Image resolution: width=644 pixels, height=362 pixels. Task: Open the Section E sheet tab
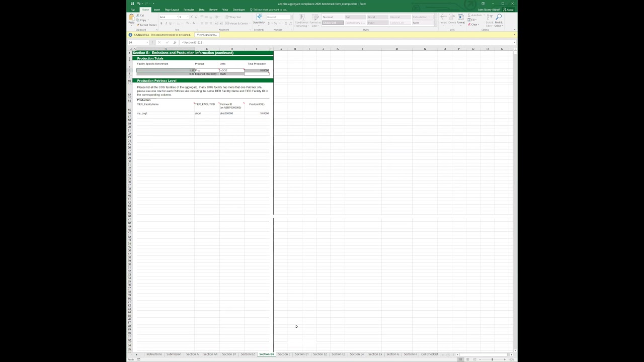point(284,354)
